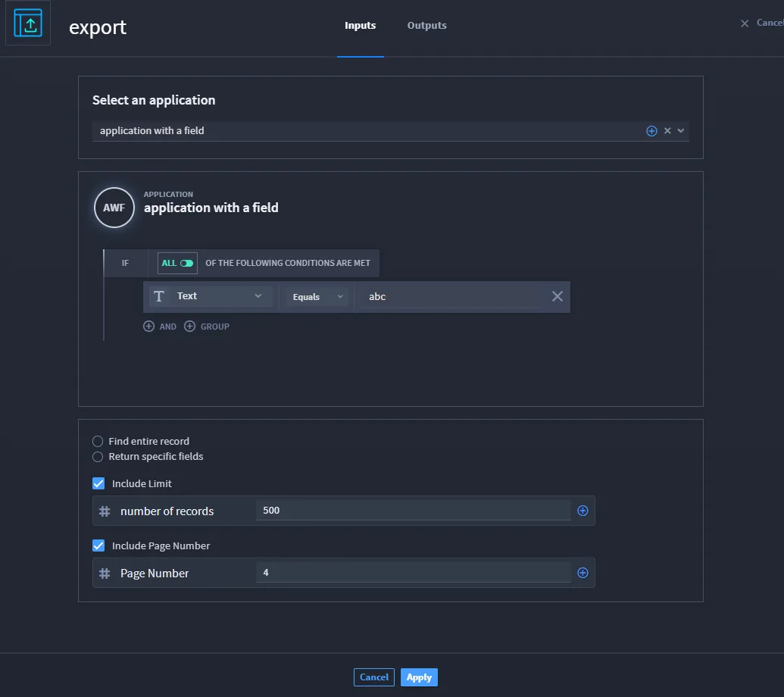Click the abc condition value field
784x697 pixels.
[x=450, y=296]
